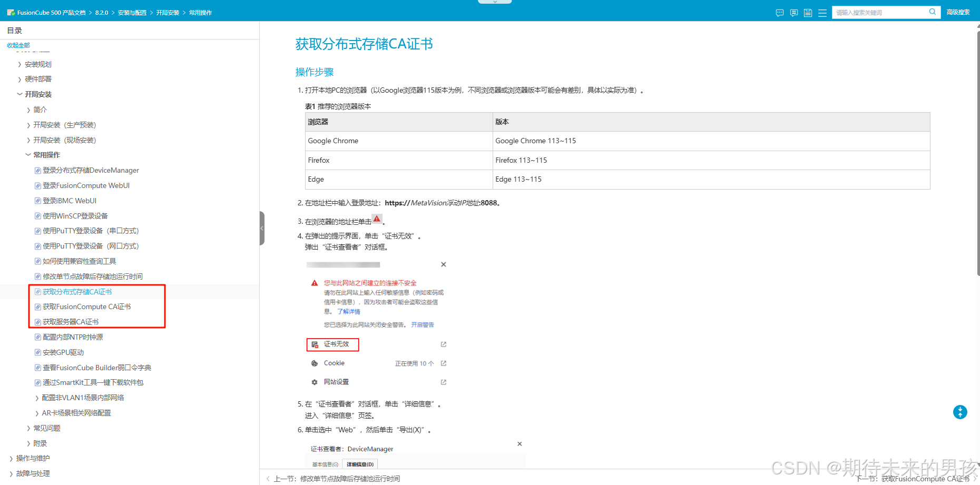
Task: Collapse the 开局安装 tree node
Action: pyautogui.click(x=19, y=94)
